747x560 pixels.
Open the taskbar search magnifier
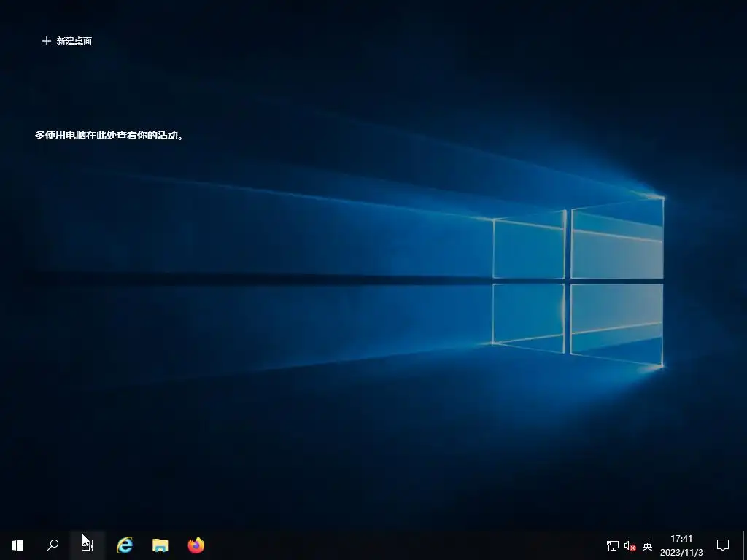pyautogui.click(x=53, y=545)
